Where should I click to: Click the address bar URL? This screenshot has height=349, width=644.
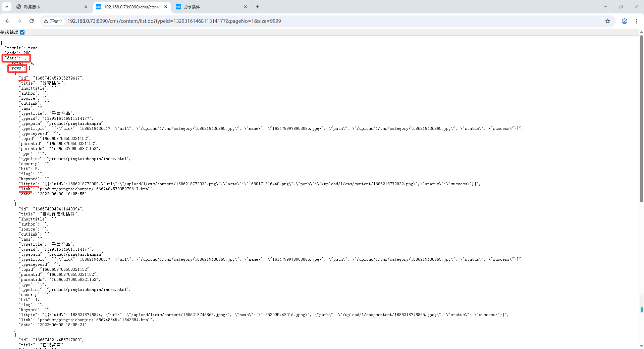[x=174, y=21]
